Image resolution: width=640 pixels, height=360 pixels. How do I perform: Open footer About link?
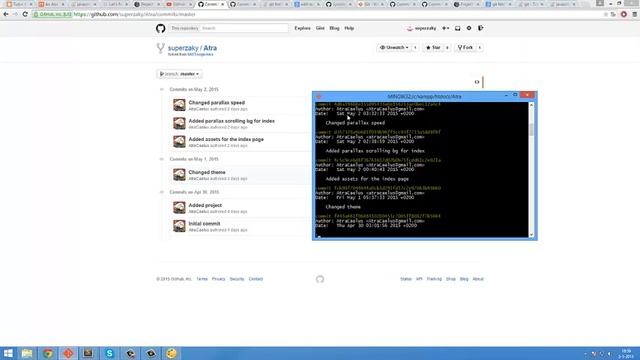(478, 279)
